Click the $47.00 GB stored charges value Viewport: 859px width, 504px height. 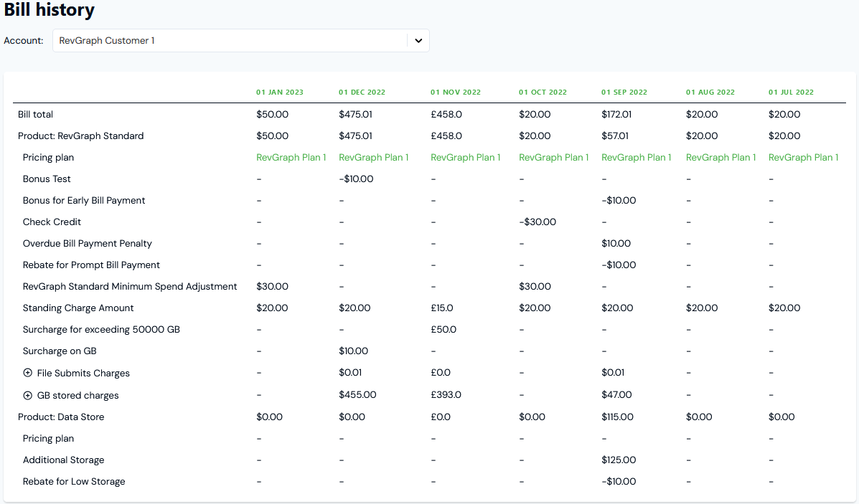[616, 394]
